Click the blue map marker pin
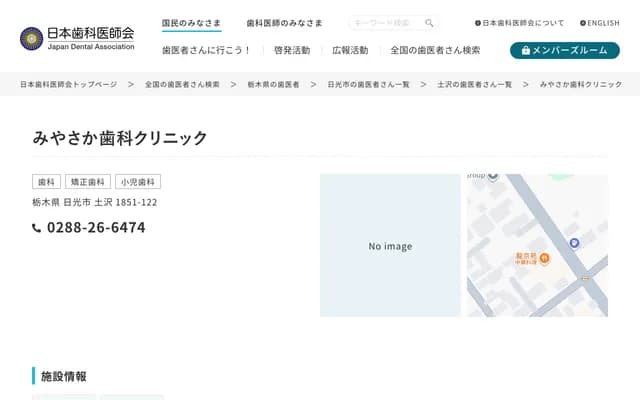This screenshot has height=400, width=640. (x=574, y=243)
